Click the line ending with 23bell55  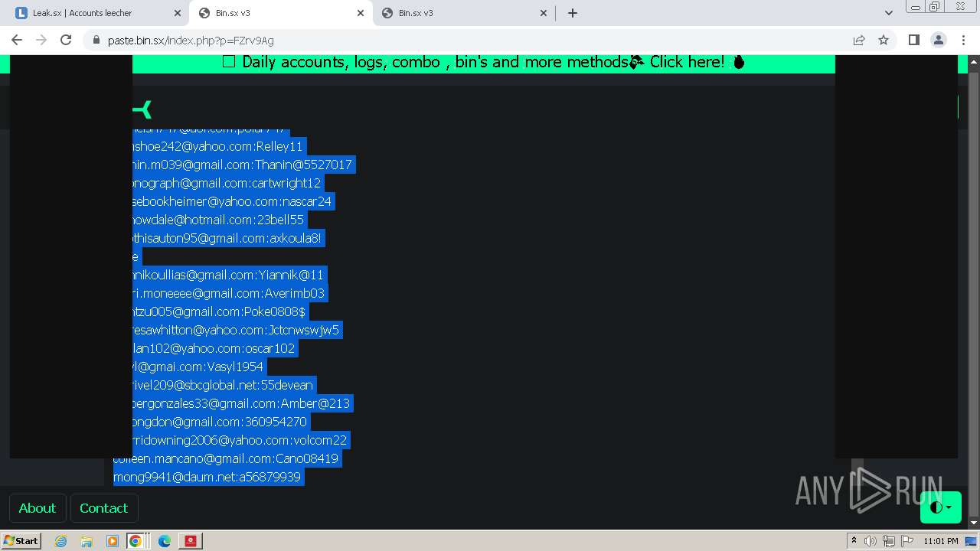pos(220,220)
